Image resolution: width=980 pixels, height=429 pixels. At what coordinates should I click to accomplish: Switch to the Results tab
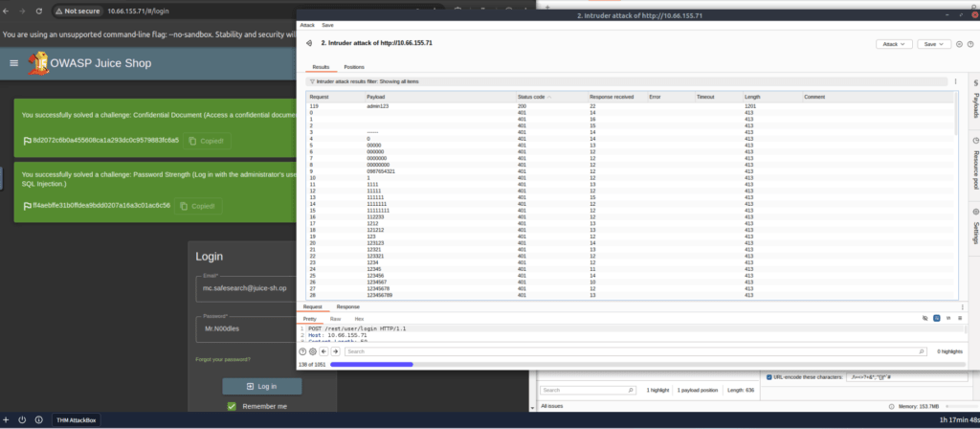pos(321,67)
